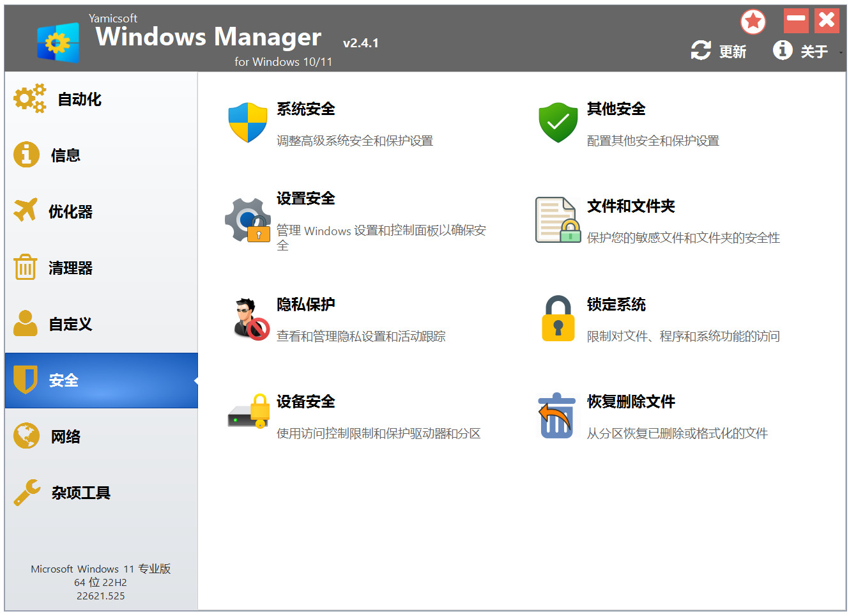Viewport: 849px width, 616px height.
Task: Click description 从分区恢复已删除或格式化的文件
Action: 678,433
